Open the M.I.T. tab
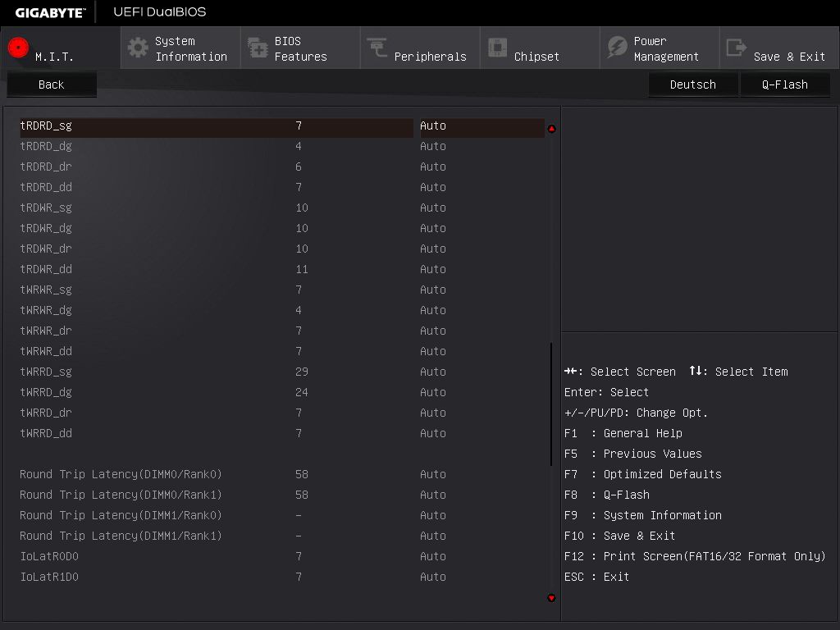 [61, 48]
